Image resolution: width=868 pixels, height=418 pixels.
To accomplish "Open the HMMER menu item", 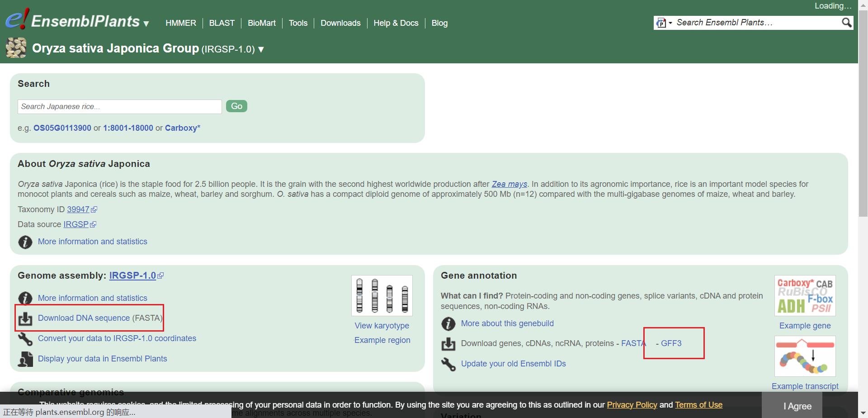I will [181, 23].
